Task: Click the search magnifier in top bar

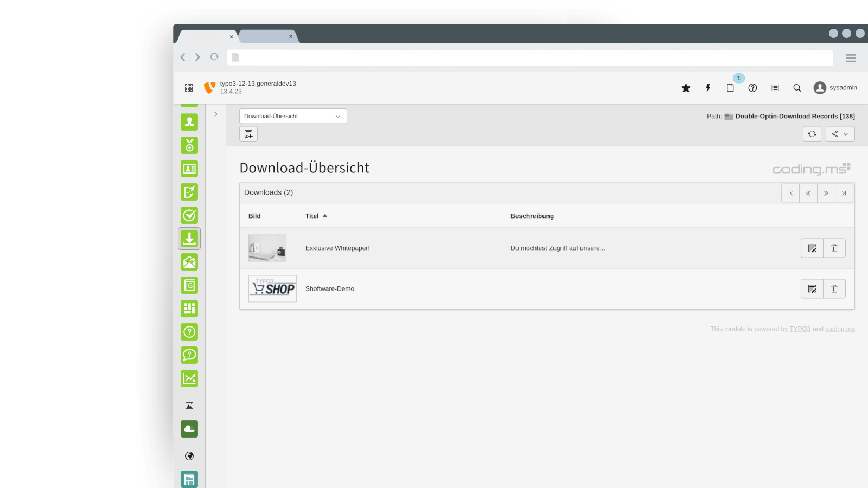Action: coord(797,88)
